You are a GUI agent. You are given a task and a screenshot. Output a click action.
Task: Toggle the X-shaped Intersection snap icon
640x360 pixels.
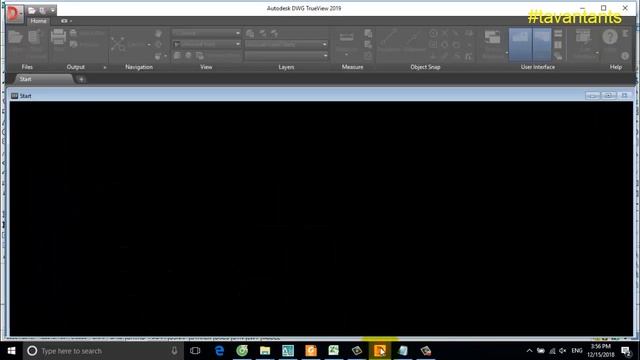[x=445, y=33]
